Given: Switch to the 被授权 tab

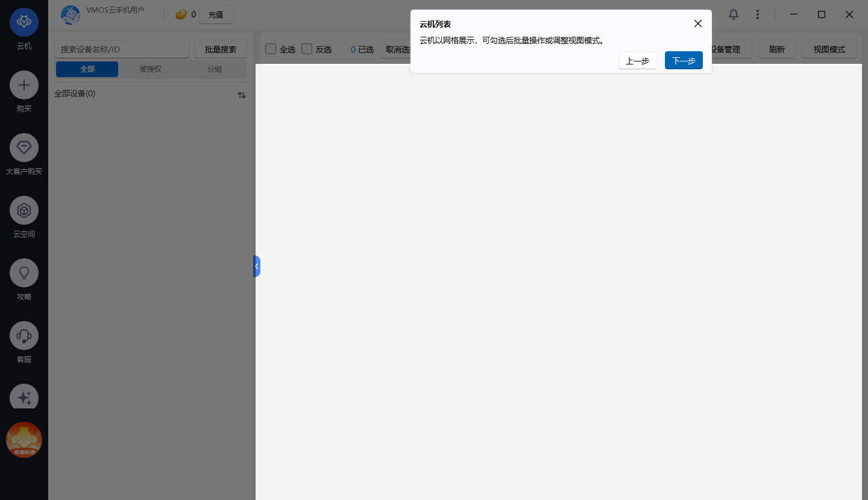Looking at the screenshot, I should tap(151, 69).
